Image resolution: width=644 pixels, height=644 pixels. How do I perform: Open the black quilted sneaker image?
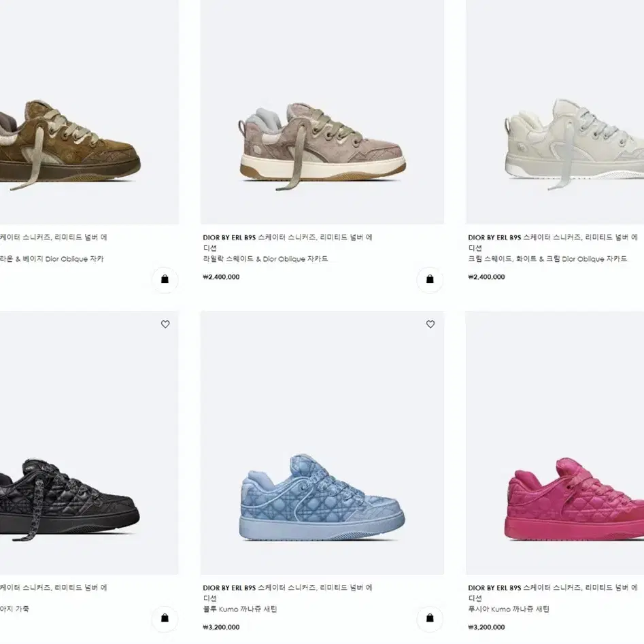pyautogui.click(x=89, y=443)
